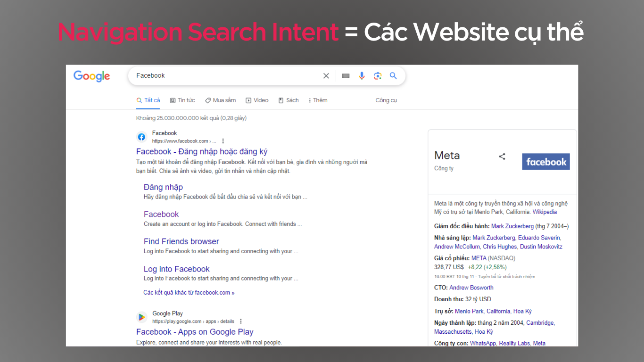Open the META stock ticker link
Viewport: 644px width, 362px height.
coord(479,258)
